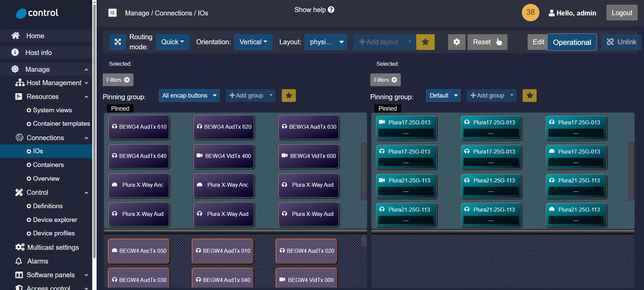Click the left pinned panel scrollbar
The width and height of the screenshot is (644, 290).
[363, 171]
